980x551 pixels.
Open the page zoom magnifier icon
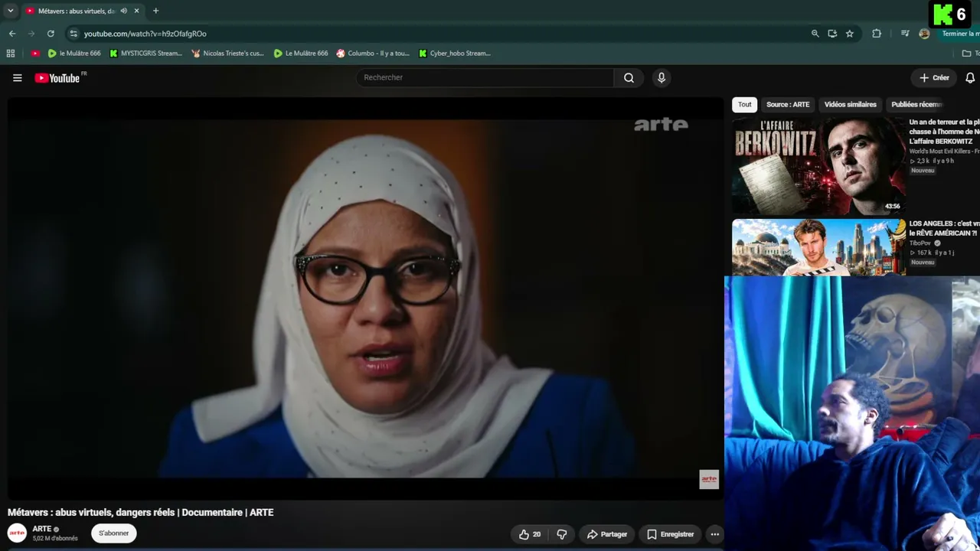[x=815, y=34]
